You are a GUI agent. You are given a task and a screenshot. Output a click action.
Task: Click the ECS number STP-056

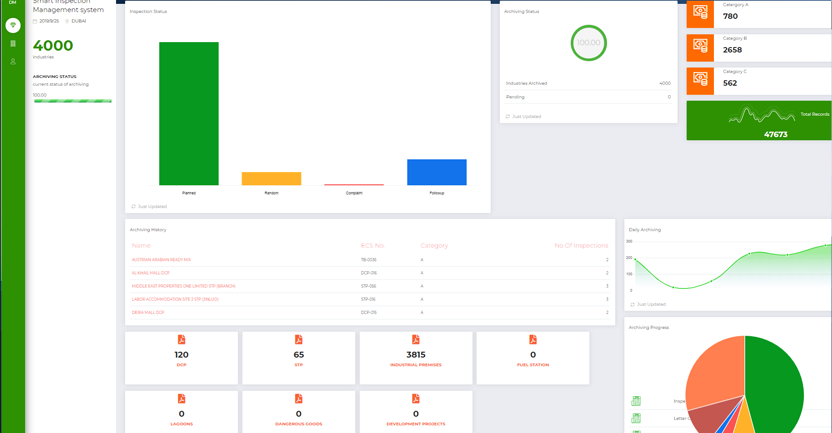pos(369,287)
